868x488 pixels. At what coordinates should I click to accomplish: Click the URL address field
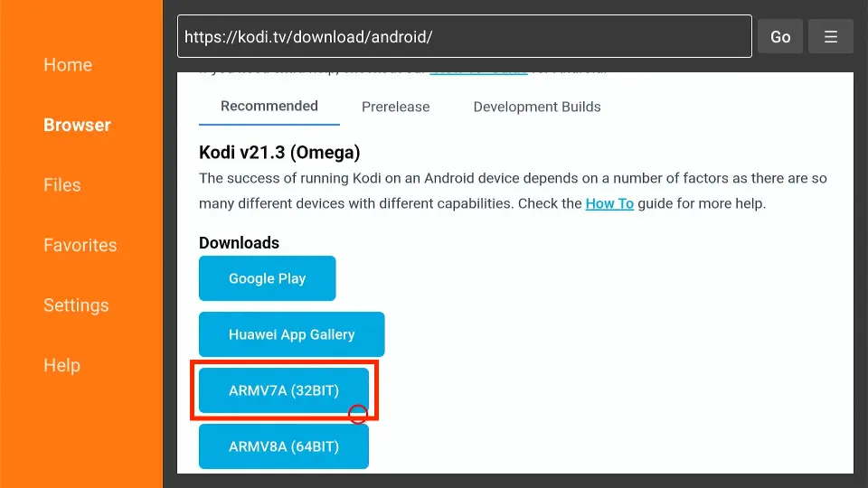click(464, 37)
